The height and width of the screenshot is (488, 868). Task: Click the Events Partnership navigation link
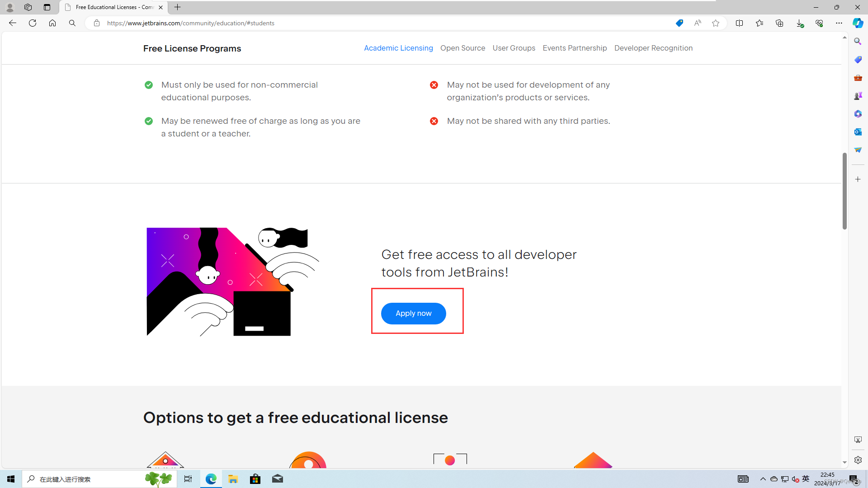575,47
